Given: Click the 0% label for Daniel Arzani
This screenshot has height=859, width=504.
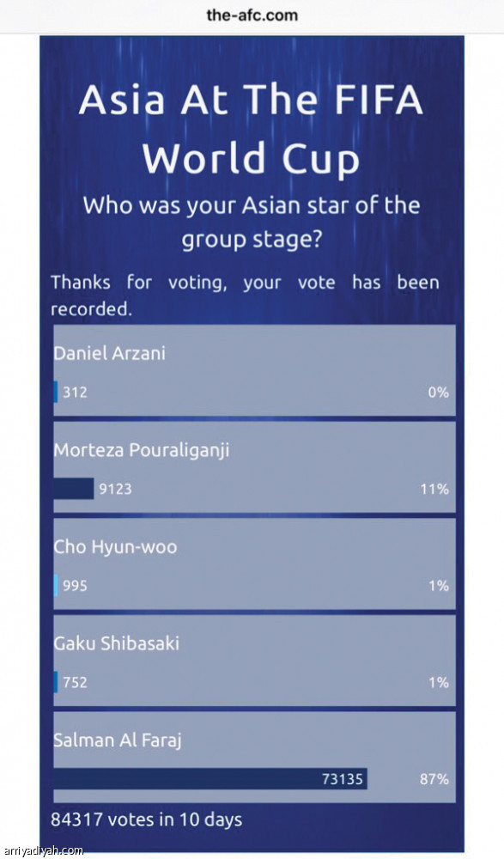Looking at the screenshot, I should coord(438,393).
